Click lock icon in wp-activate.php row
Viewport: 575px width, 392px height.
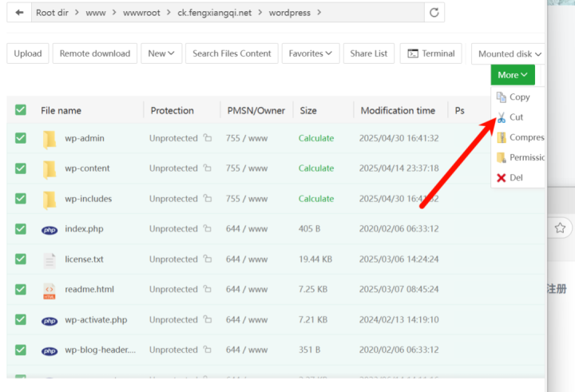point(208,319)
